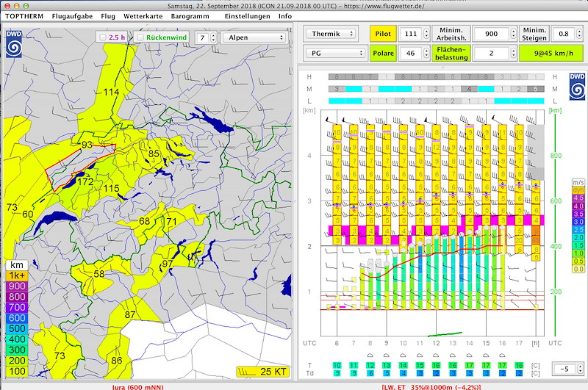Viewport: 588px width, 390px height.
Task: Click the region labeled 87 on map
Action: 130,314
